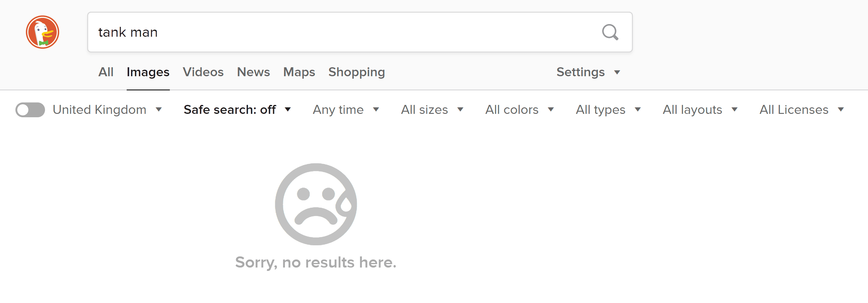Switch to the All results tab
Screen dimensions: 868x303
point(106,72)
